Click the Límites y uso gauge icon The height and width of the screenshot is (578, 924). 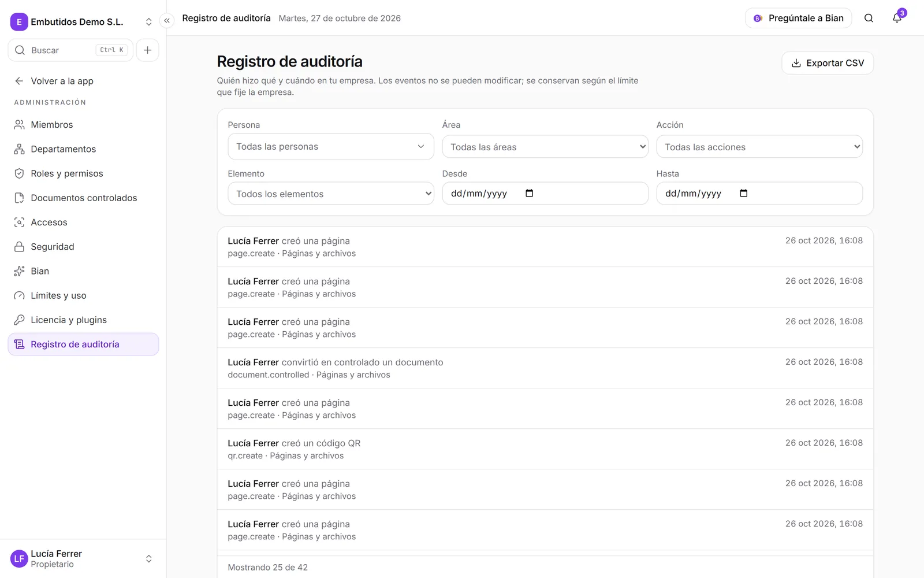pos(19,295)
